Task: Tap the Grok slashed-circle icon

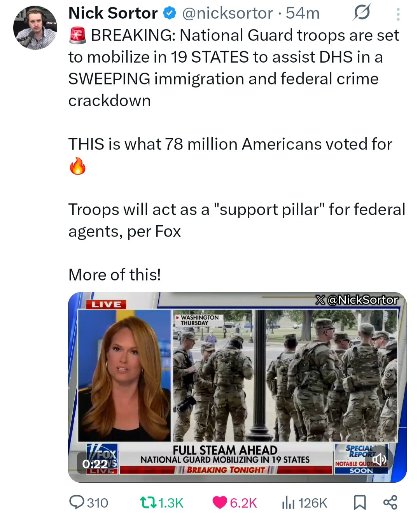Action: [x=362, y=13]
